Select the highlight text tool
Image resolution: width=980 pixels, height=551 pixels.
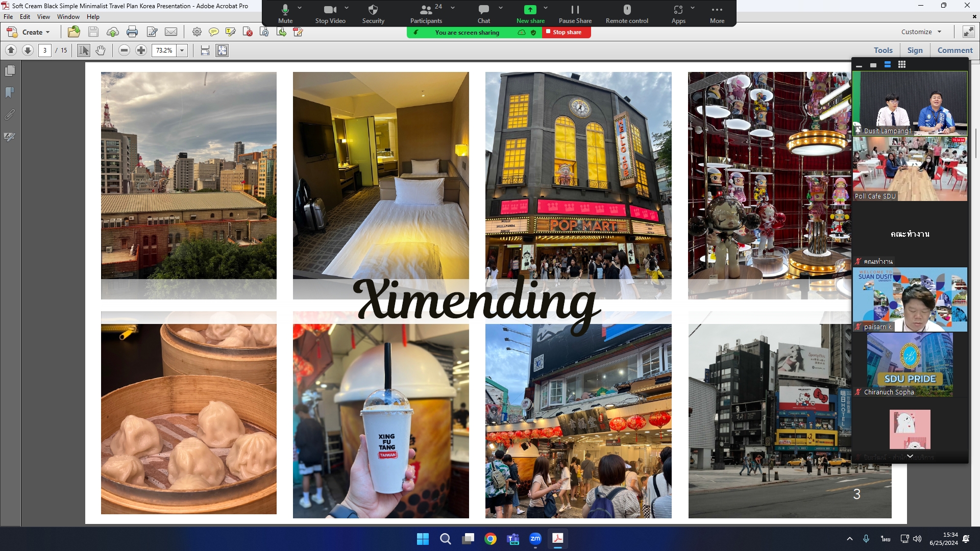click(x=231, y=32)
